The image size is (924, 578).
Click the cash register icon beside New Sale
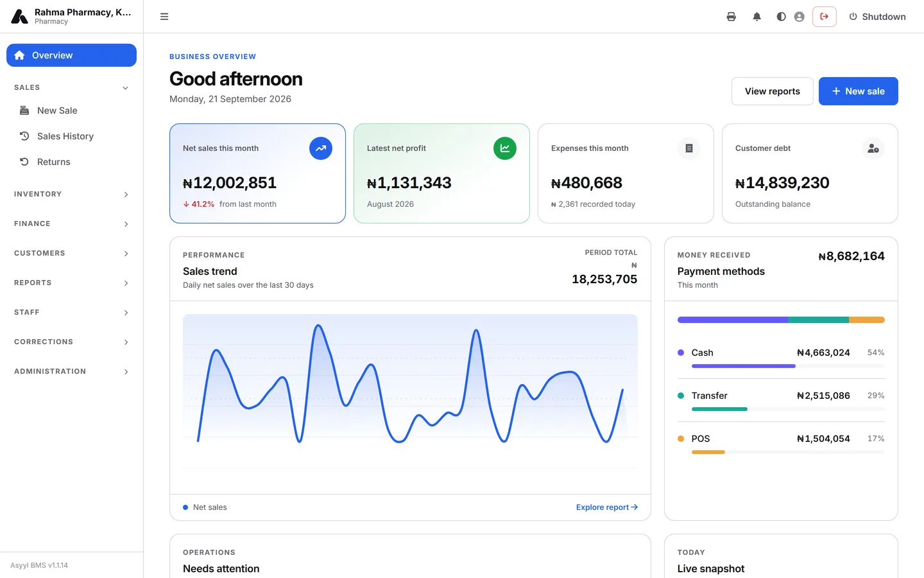coord(24,110)
